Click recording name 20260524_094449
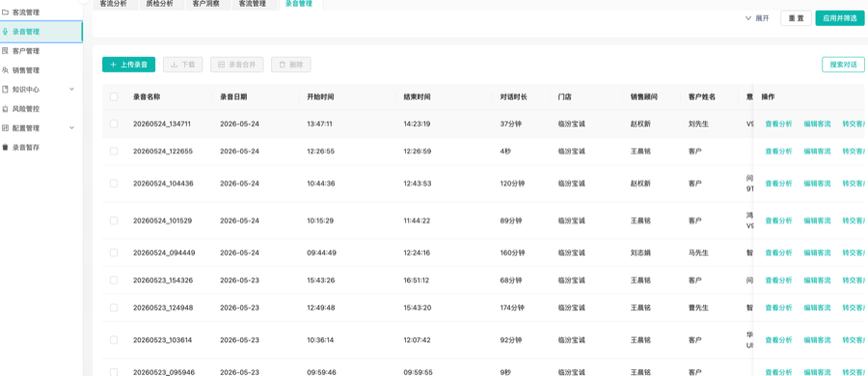This screenshot has width=868, height=376. coord(163,253)
